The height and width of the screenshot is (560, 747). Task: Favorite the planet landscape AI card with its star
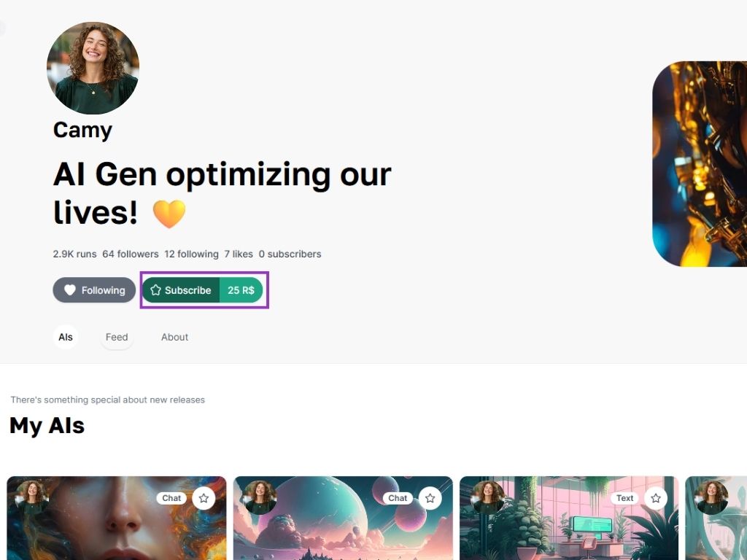coord(430,498)
